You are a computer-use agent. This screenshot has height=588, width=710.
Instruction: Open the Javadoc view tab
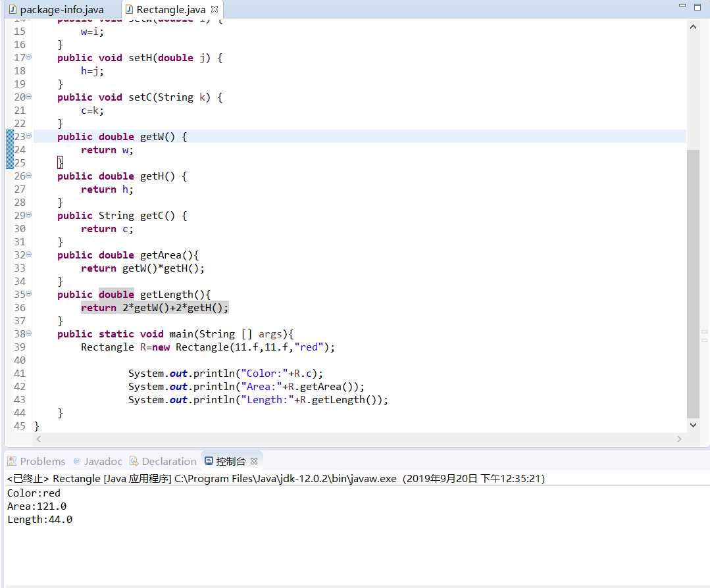tap(98, 461)
